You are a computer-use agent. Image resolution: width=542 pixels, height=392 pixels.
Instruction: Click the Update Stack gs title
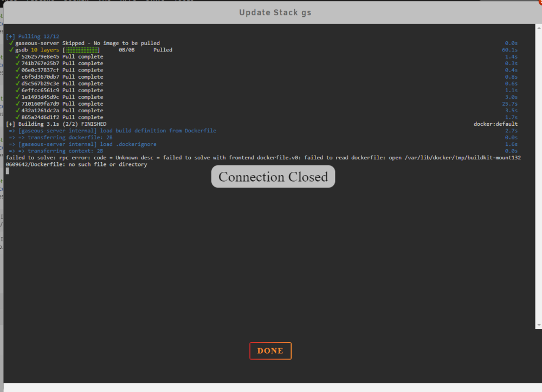click(x=275, y=12)
